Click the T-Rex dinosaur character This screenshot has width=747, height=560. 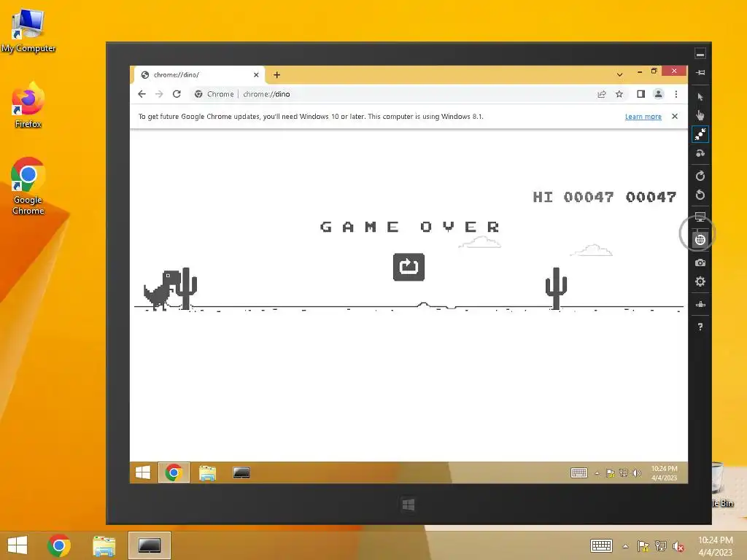162,290
